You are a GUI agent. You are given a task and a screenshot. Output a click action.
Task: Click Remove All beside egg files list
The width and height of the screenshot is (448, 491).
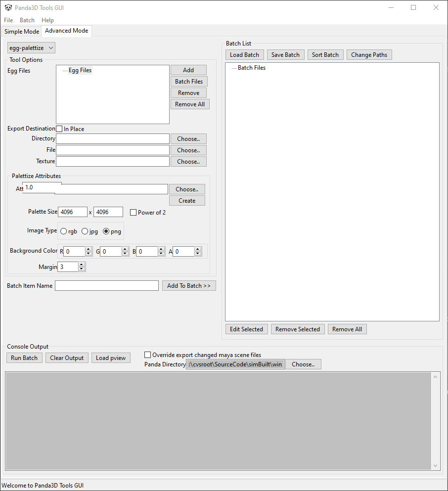point(190,104)
